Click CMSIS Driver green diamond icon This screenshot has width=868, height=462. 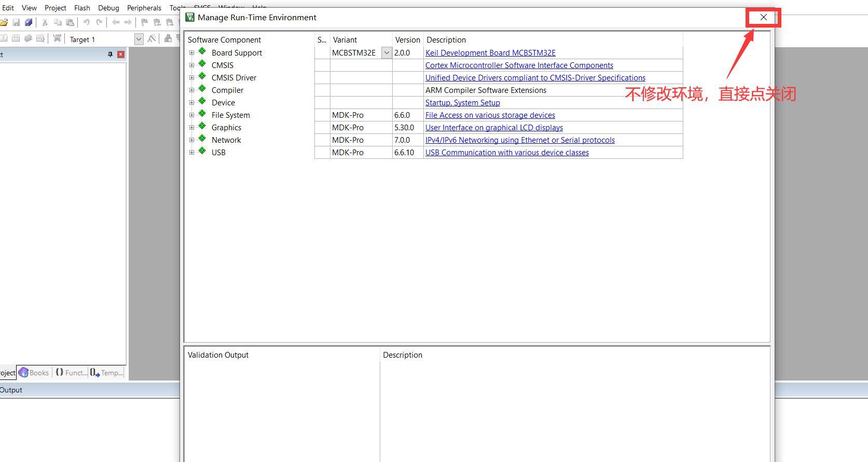[x=202, y=76]
